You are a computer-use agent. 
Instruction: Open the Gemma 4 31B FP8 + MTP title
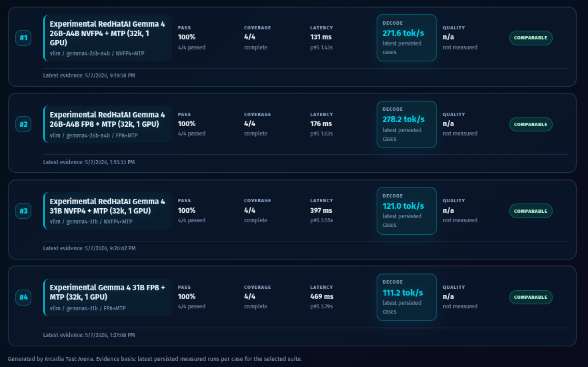click(107, 292)
